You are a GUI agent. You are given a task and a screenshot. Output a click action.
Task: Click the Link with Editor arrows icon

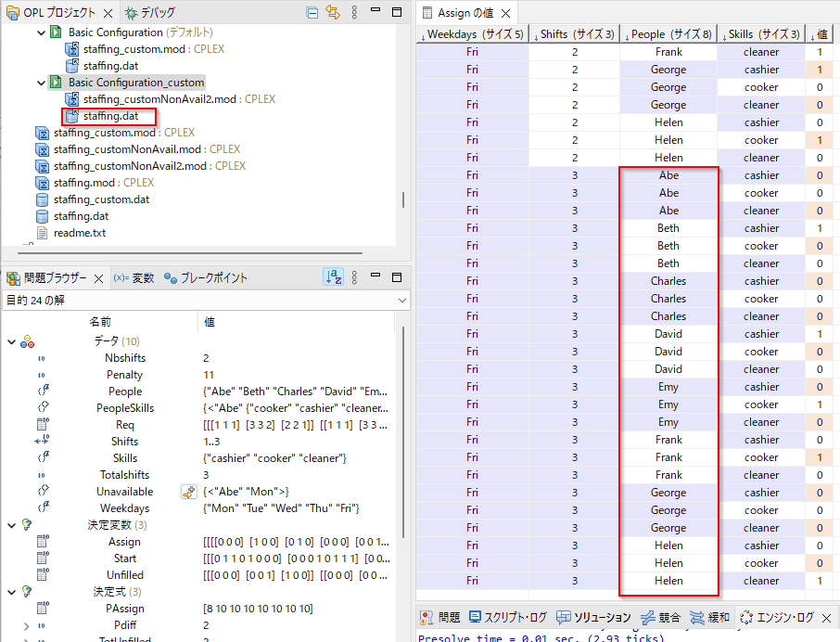333,12
